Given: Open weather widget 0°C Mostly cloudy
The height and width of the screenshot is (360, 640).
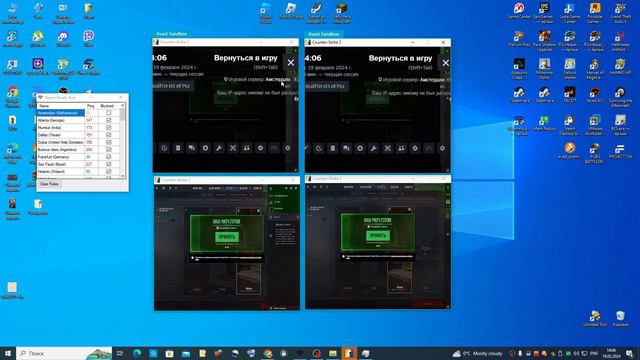Looking at the screenshot, I should pos(478,353).
